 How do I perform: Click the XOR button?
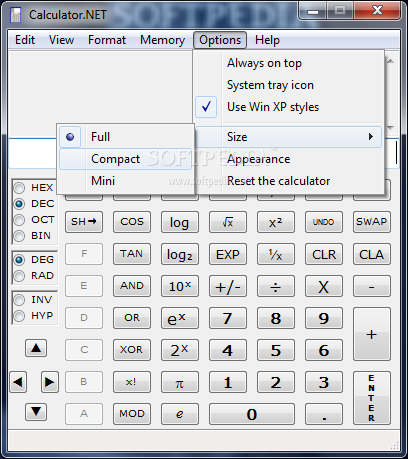pos(132,350)
